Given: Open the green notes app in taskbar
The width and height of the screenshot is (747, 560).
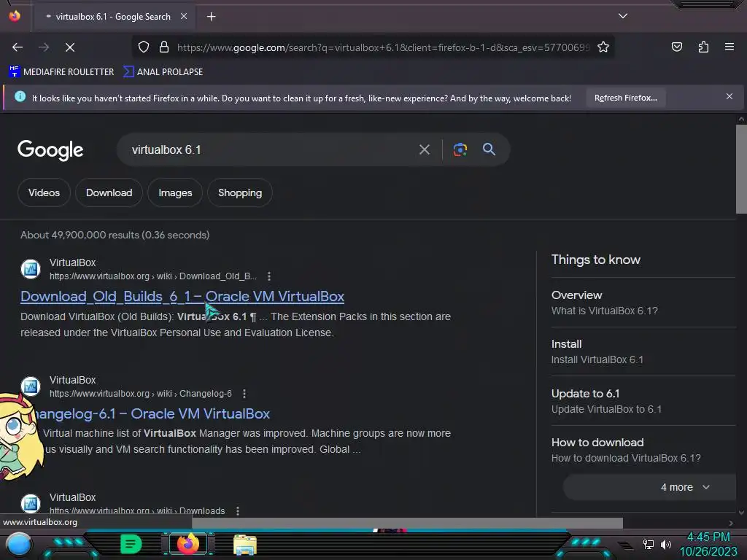Looking at the screenshot, I should click(x=131, y=544).
